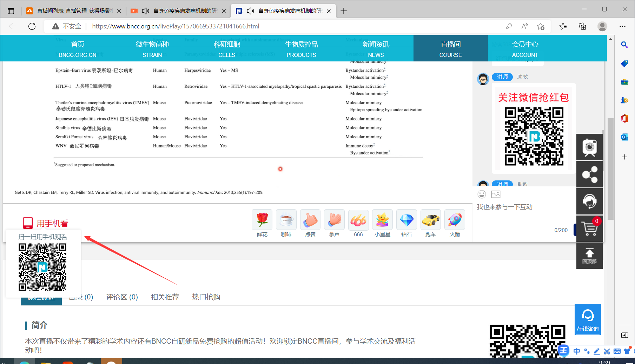Screen dimensions: 635x364
Task: Open the shopping cart icon
Action: coord(589,229)
